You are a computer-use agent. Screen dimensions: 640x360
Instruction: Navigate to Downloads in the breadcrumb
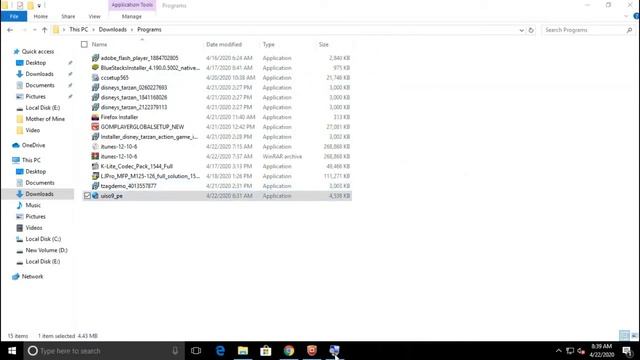[x=113, y=30]
